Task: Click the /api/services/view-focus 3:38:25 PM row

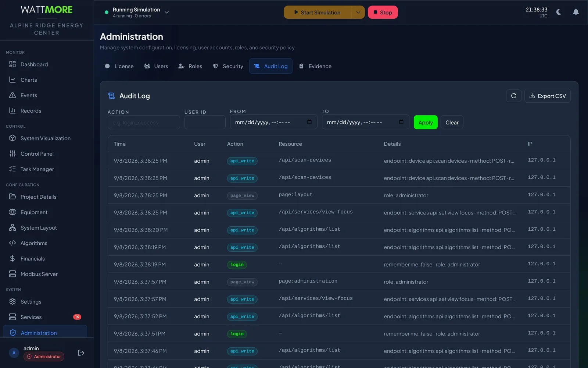Action: point(339,212)
